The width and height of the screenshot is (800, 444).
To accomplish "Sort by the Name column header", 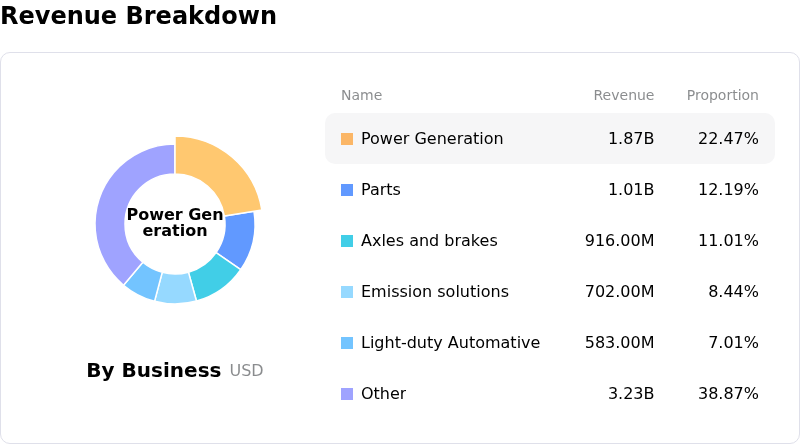I will (361, 96).
